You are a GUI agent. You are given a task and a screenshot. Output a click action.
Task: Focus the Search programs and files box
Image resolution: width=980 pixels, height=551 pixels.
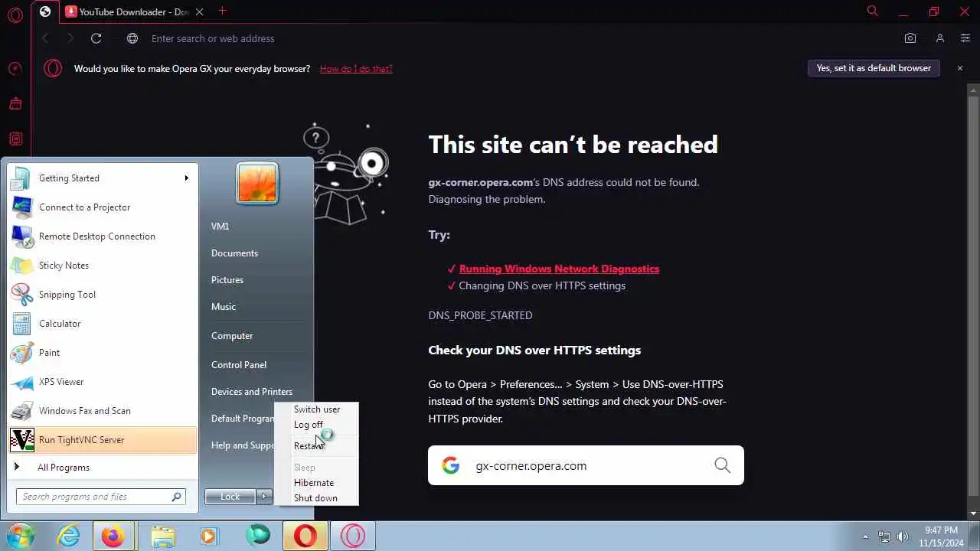100,497
